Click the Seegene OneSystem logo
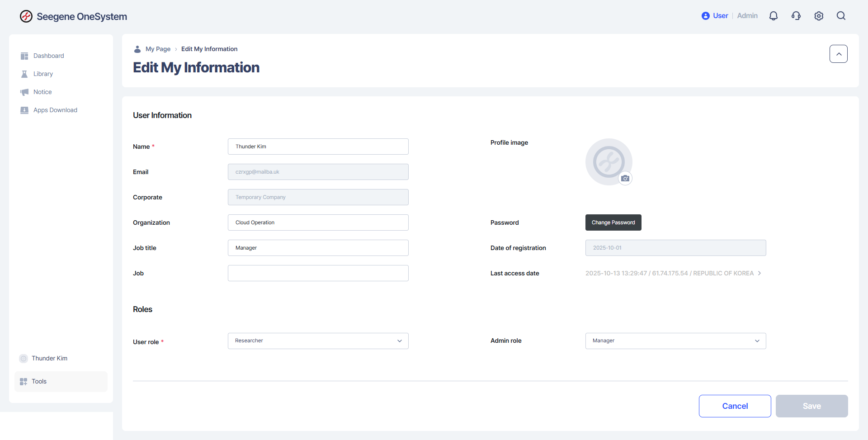This screenshot has width=868, height=440. click(73, 16)
